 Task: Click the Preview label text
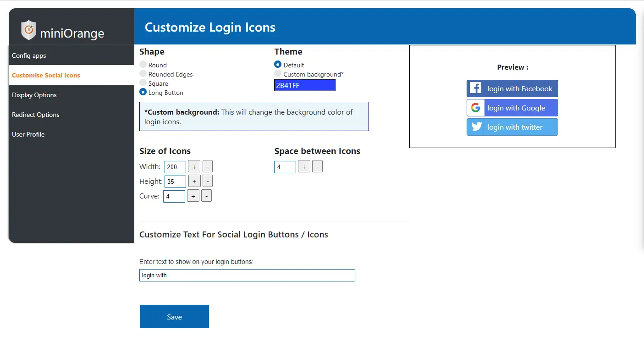(x=512, y=67)
